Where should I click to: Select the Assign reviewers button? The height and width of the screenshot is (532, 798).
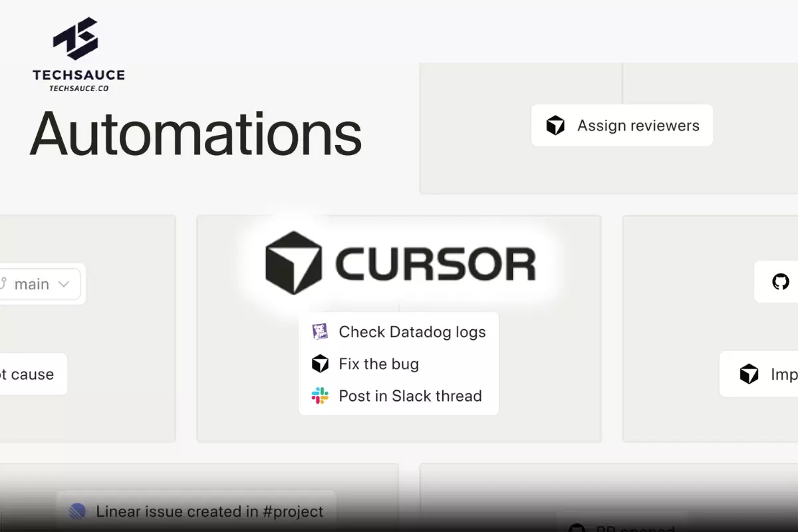pos(622,126)
